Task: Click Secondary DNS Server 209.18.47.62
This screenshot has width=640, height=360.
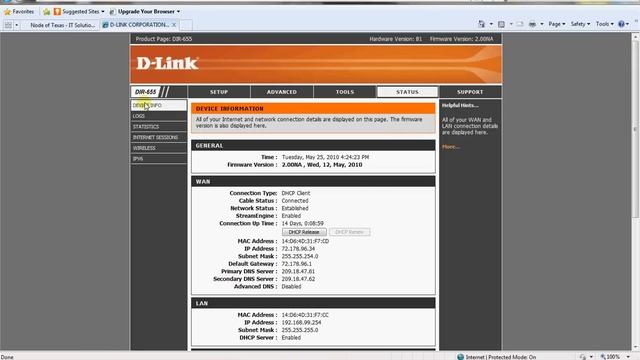Action: click(298, 279)
